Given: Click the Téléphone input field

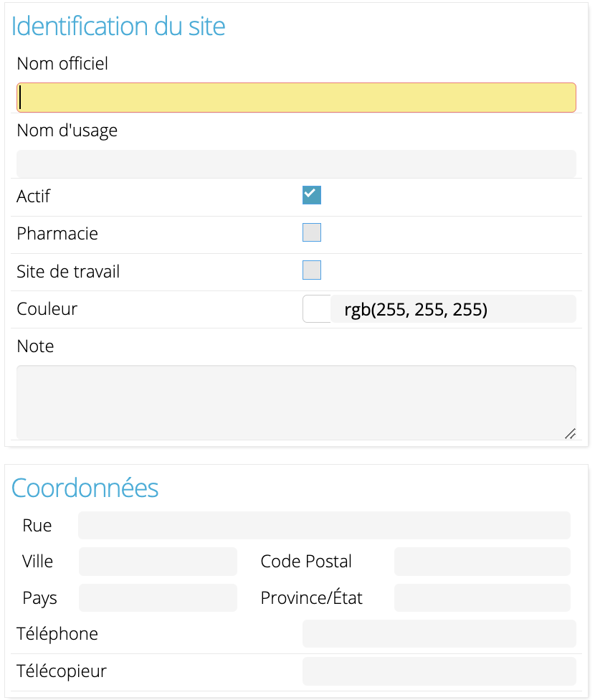Looking at the screenshot, I should pos(439,633).
